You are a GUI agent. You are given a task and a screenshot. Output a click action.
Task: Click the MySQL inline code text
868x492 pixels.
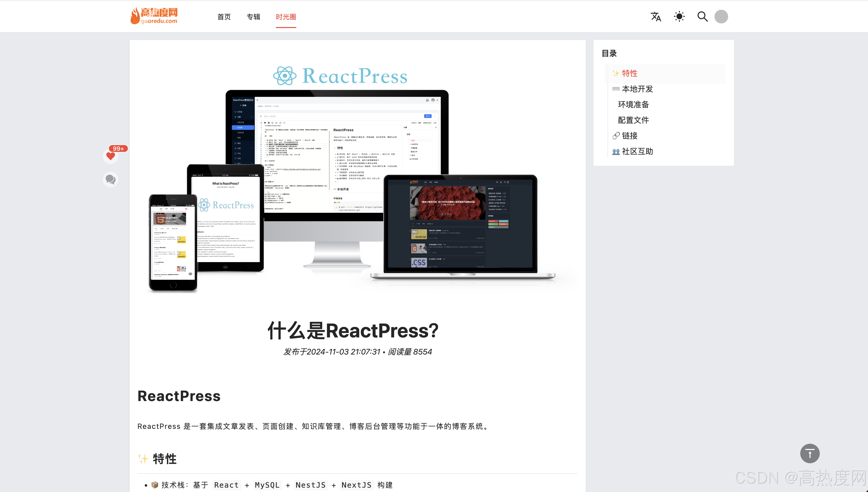coord(267,485)
